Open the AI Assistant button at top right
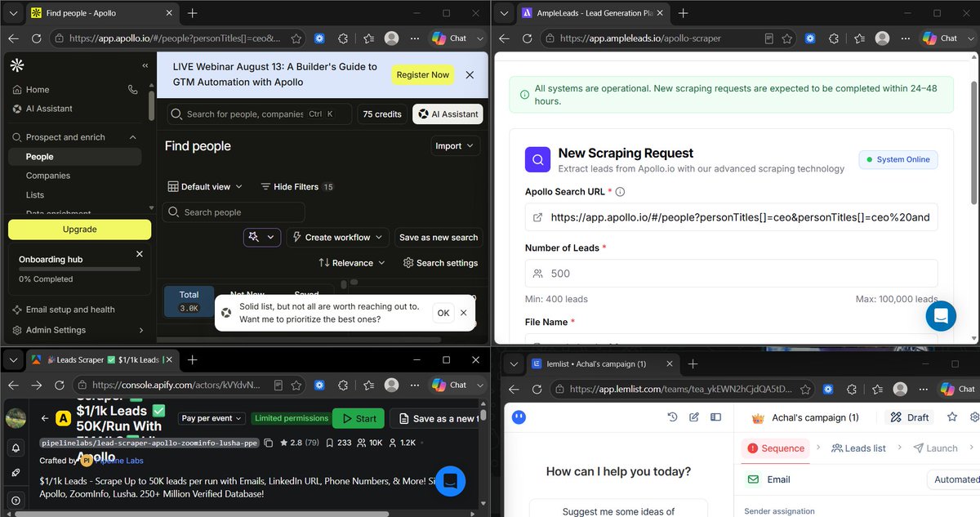Image resolution: width=980 pixels, height=517 pixels. point(448,114)
